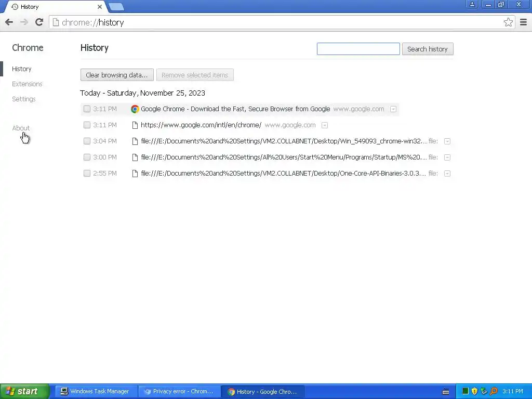Click the forward navigation arrow
This screenshot has width=532, height=399.
tap(24, 22)
